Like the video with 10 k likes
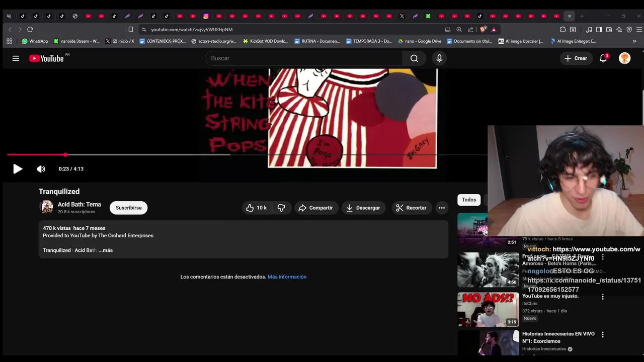The width and height of the screenshot is (644, 362). pos(256,208)
